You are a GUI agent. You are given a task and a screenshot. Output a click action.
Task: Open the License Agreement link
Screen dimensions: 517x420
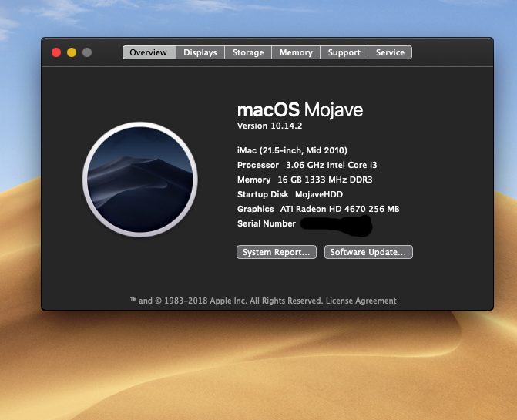tap(361, 301)
